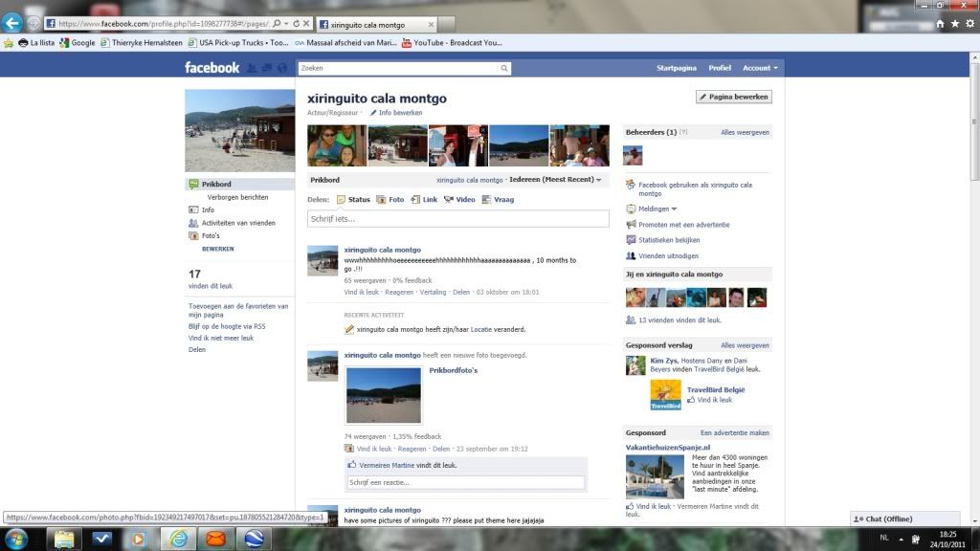Launch the media player from the taskbar
The height and width of the screenshot is (551, 980).
139,539
